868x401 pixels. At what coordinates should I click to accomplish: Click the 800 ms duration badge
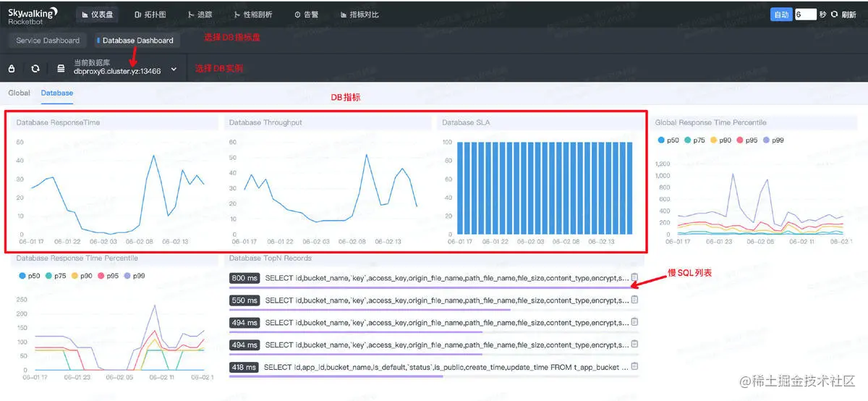click(244, 278)
